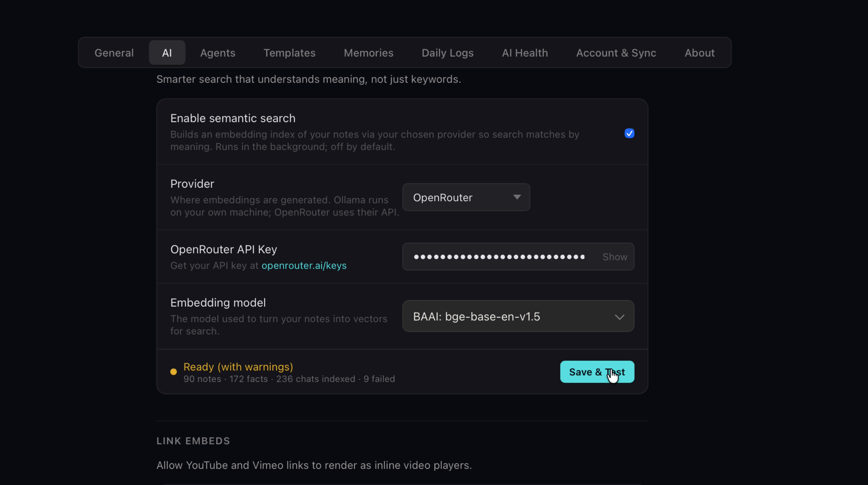Click the indexed notes and facts summary line
The image size is (868, 485).
289,379
